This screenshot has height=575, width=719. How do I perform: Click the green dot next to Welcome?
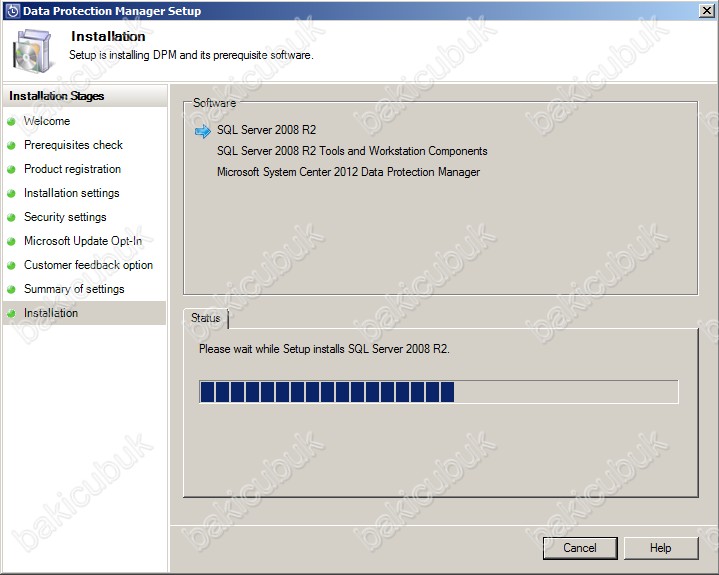[x=11, y=122]
